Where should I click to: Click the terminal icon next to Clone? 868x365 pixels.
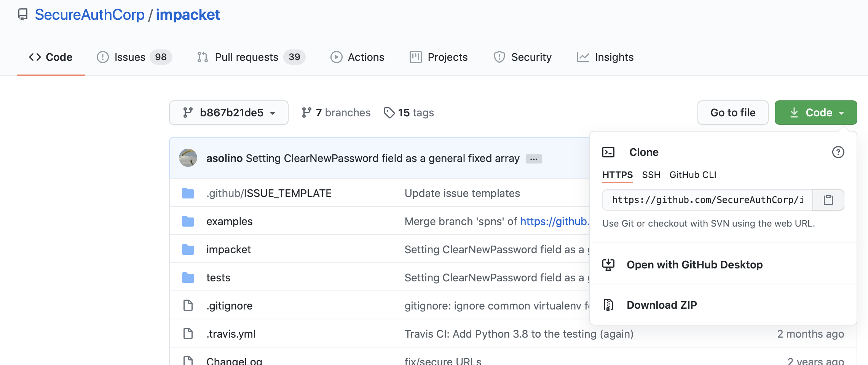point(608,152)
